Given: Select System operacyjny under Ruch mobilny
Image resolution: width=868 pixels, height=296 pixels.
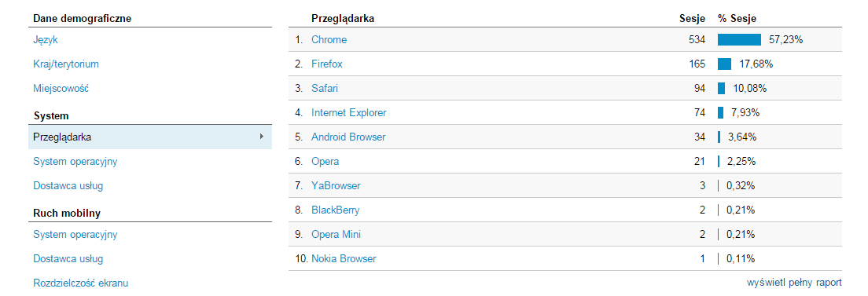Looking at the screenshot, I should click(75, 235).
